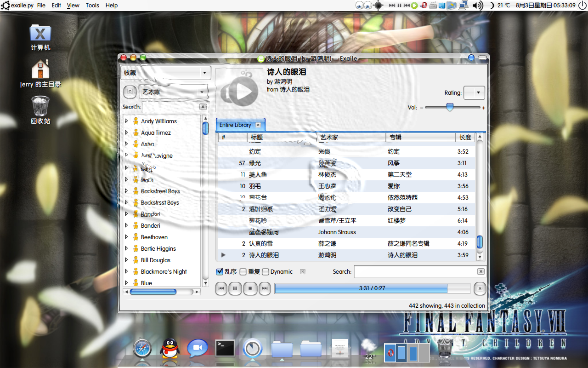588x368 pixels.
Task: Stop playback
Action: [250, 288]
